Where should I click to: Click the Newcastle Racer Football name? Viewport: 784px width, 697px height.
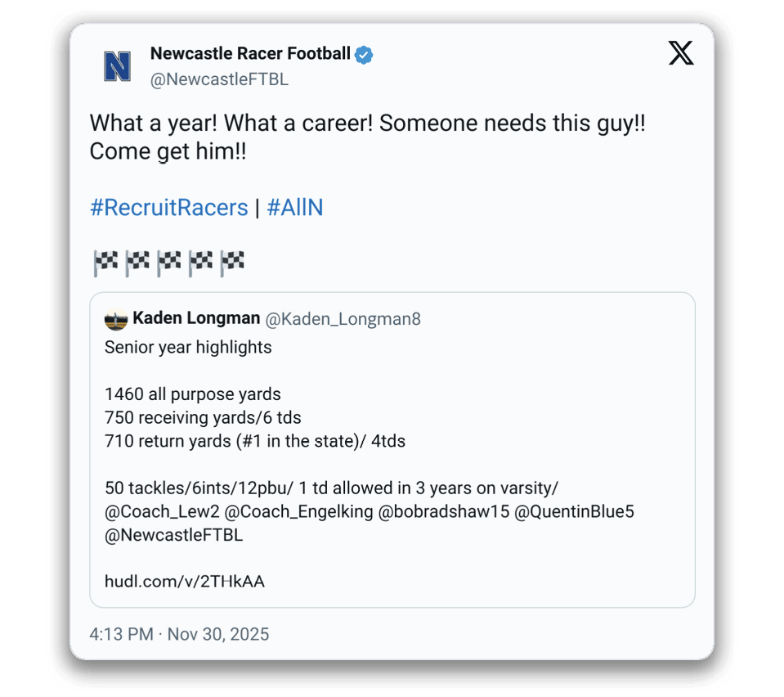250,55
